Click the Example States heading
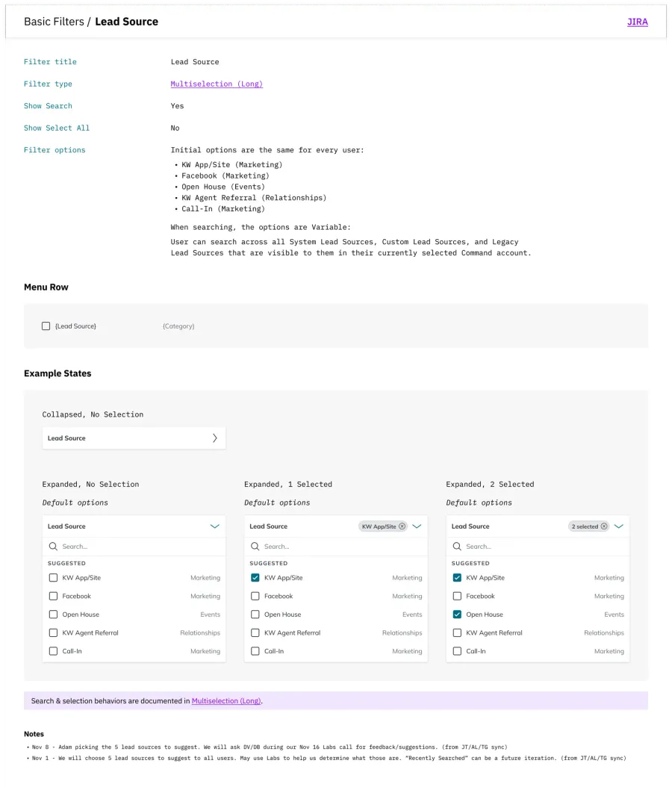The height and width of the screenshot is (787, 672). click(57, 373)
